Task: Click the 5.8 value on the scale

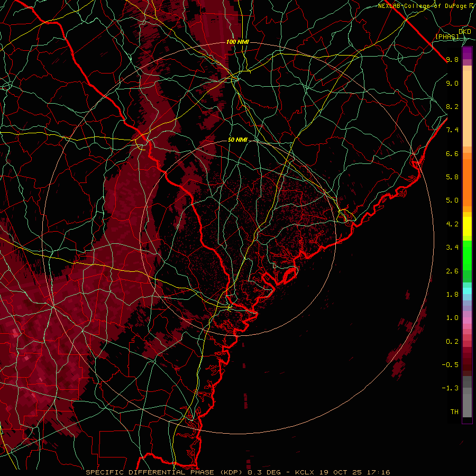Action: pyautogui.click(x=452, y=177)
